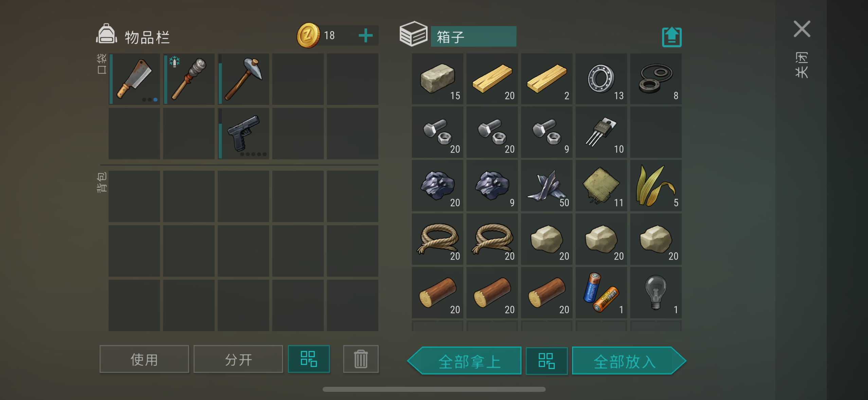Click the trash can delete button
868x400 pixels.
tap(361, 359)
